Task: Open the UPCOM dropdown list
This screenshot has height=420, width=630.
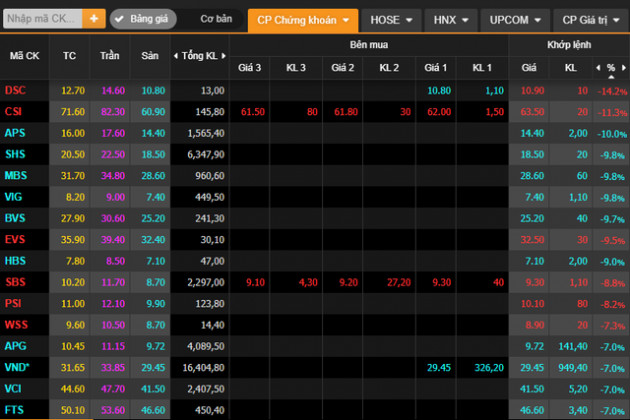Action: coord(516,19)
